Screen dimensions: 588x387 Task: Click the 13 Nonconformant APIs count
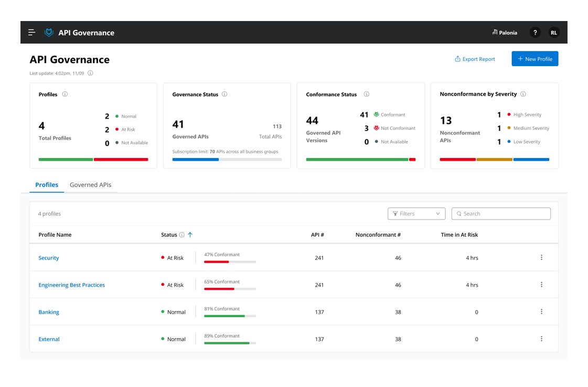[446, 120]
